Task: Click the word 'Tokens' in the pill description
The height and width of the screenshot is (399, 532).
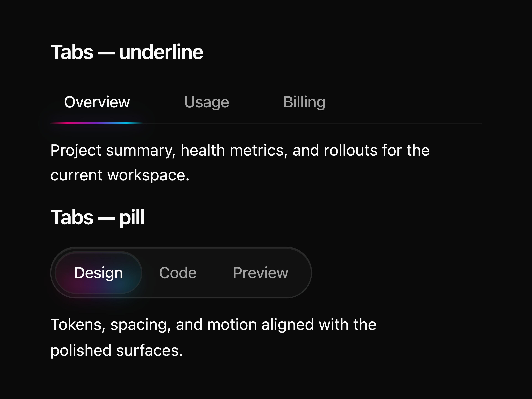Action: [x=78, y=325]
